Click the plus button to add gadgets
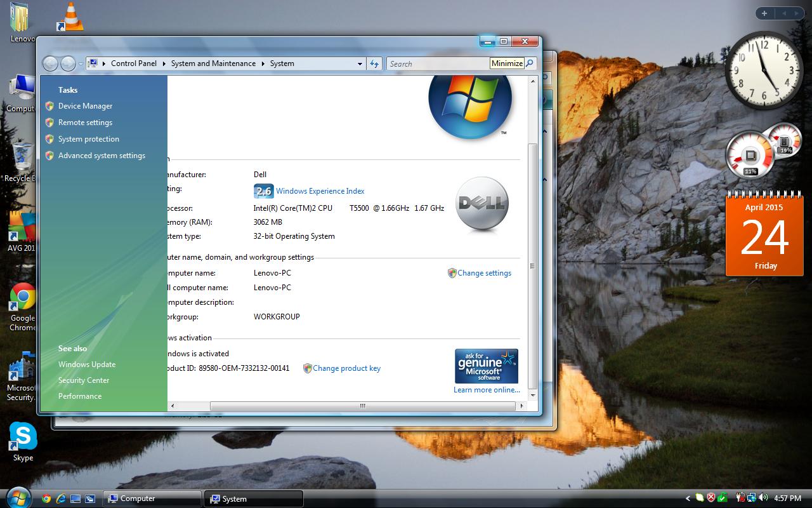The width and height of the screenshot is (812, 508). click(x=764, y=13)
